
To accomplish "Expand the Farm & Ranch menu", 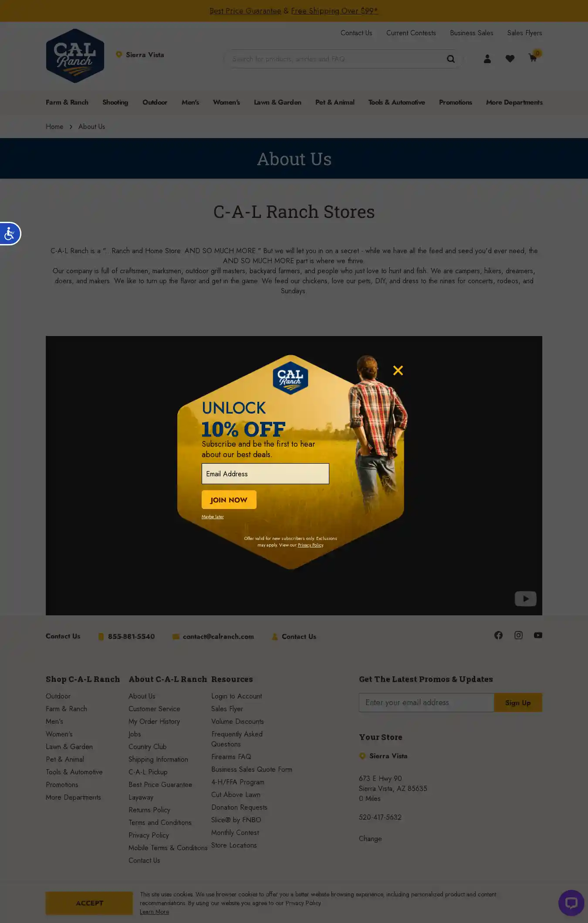I will pos(67,102).
